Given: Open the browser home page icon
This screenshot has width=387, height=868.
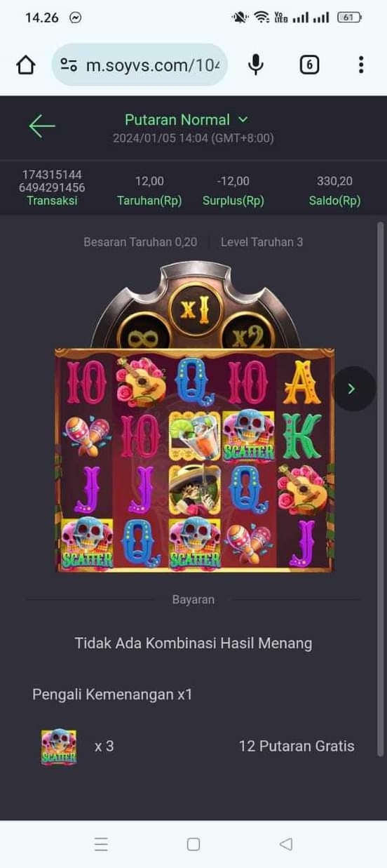Looking at the screenshot, I should [25, 65].
